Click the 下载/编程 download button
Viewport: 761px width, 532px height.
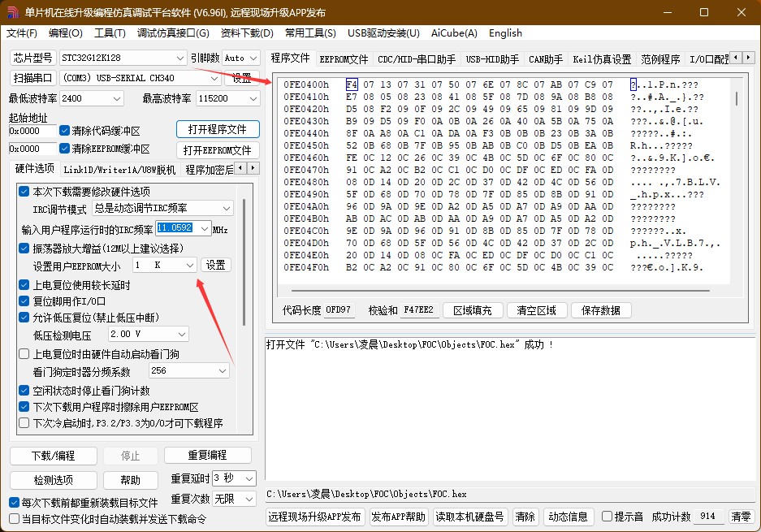pos(52,455)
